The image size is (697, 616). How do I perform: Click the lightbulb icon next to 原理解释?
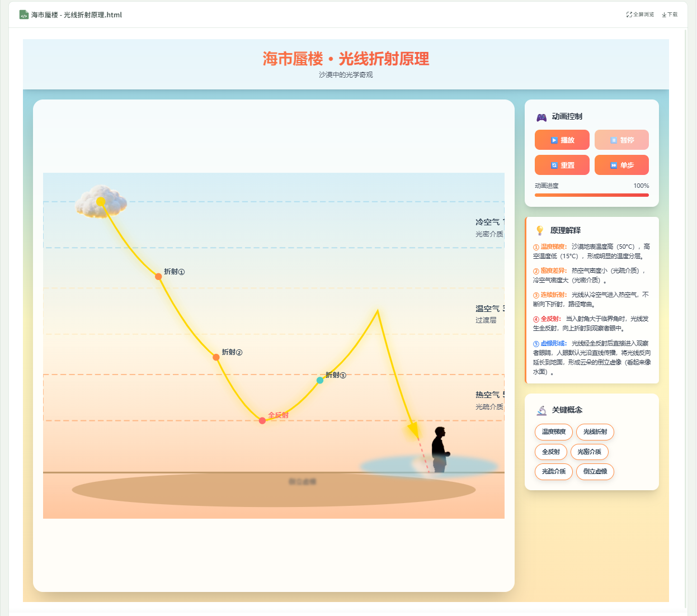[539, 230]
